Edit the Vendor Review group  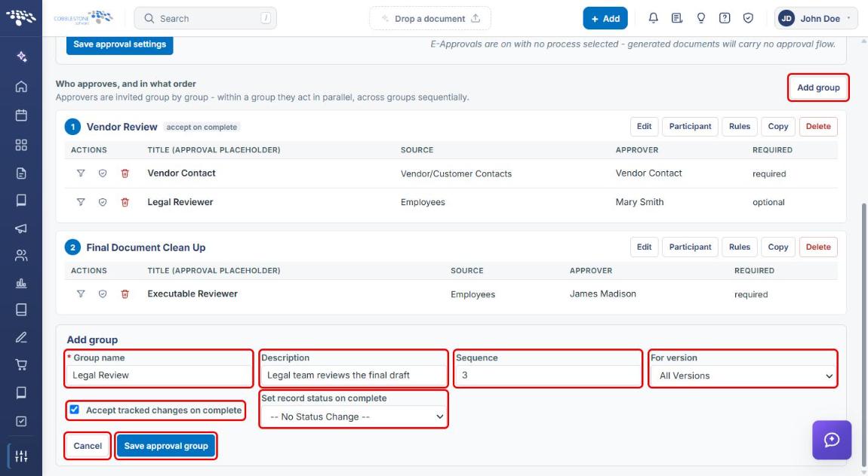[x=645, y=126]
